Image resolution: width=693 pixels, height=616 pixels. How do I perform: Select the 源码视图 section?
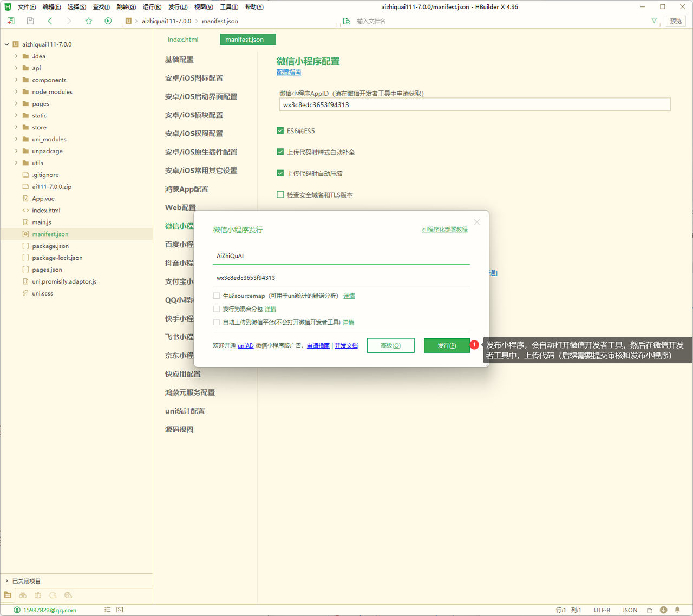[x=179, y=429]
